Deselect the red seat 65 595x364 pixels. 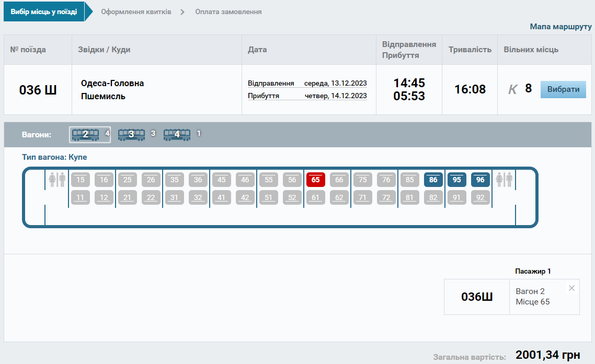coord(316,180)
